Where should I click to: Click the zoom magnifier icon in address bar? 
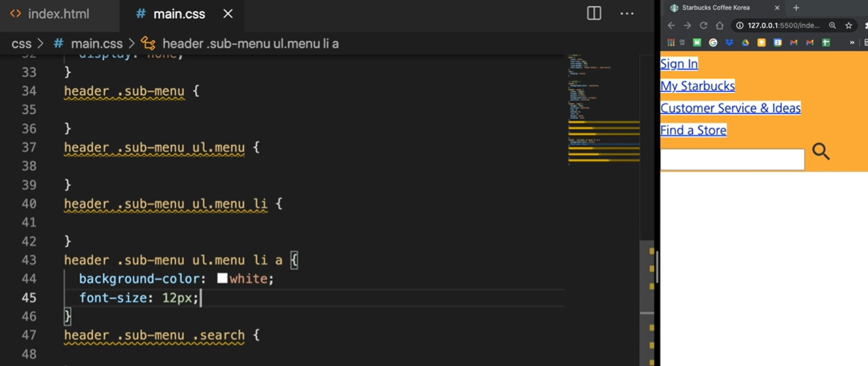832,25
